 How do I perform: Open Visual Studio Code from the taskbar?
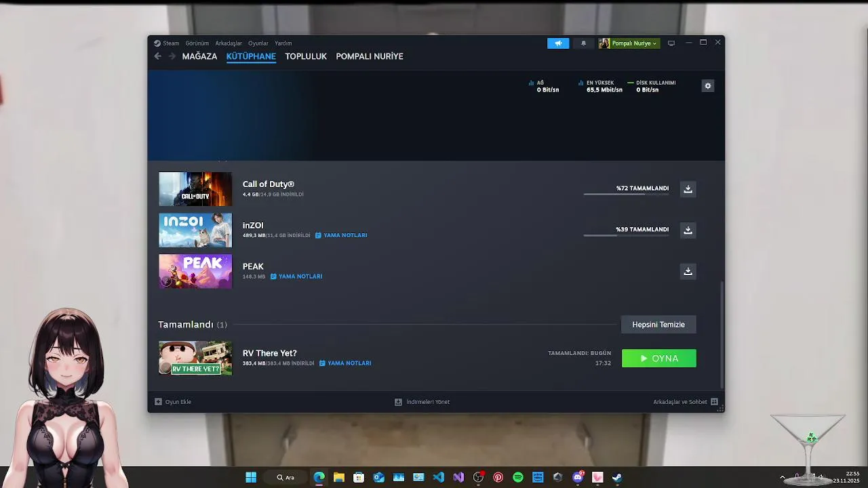click(438, 477)
